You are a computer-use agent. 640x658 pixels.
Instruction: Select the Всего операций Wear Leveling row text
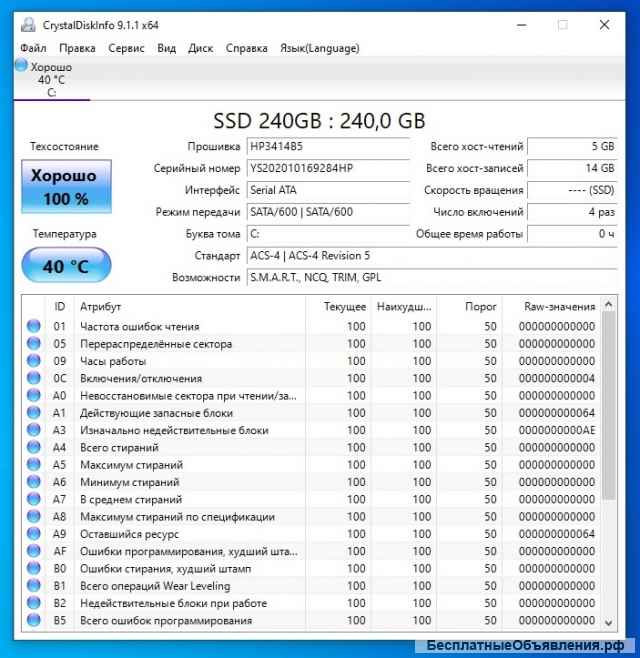coord(155,586)
